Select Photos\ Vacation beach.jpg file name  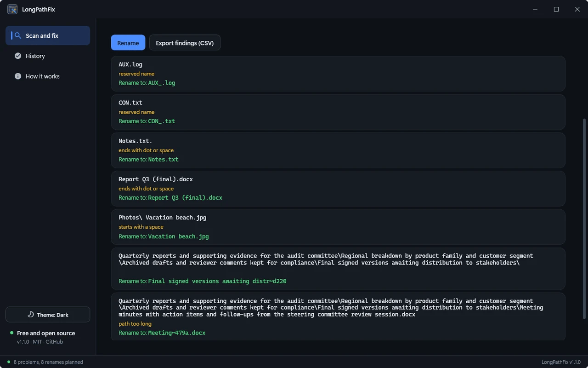coord(163,217)
